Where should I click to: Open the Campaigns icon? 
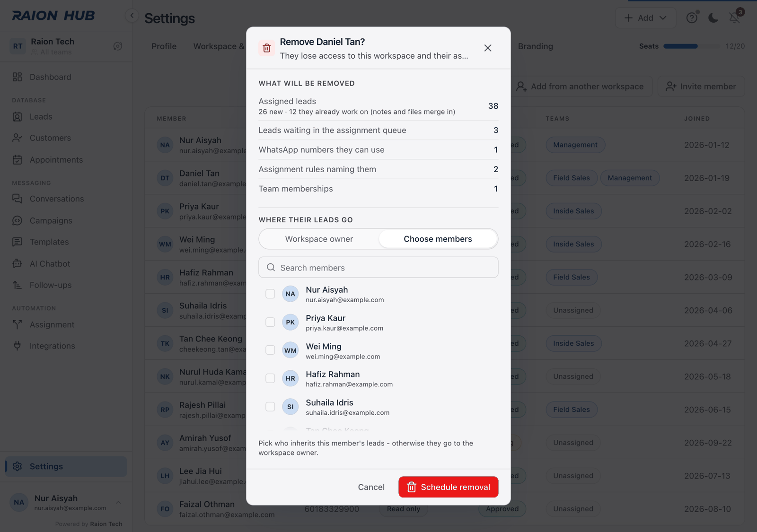point(18,220)
